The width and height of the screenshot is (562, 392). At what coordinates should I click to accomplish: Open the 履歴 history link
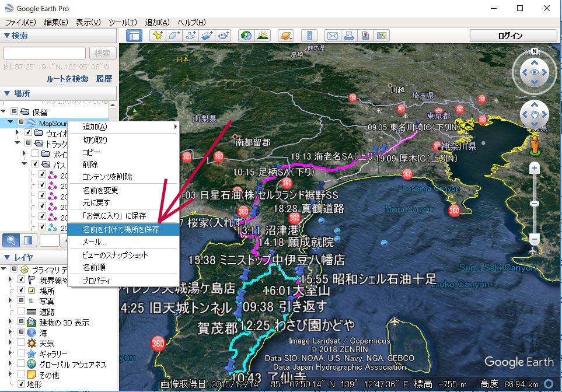[x=104, y=79]
